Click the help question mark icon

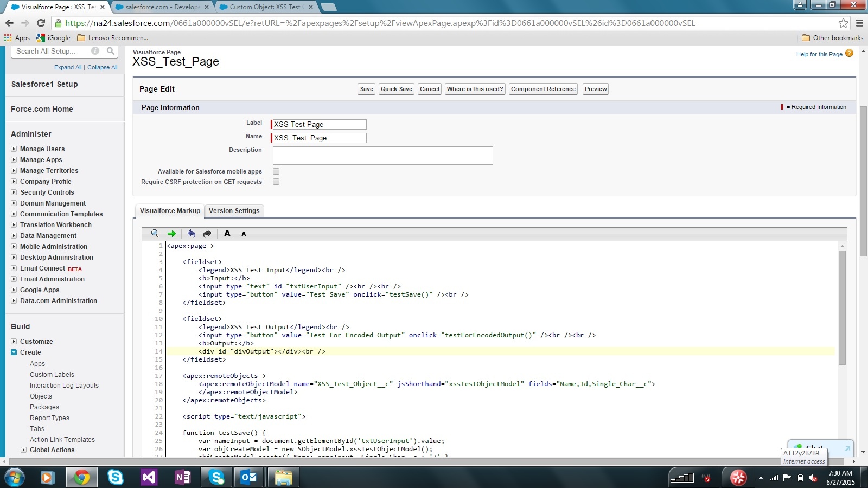pyautogui.click(x=849, y=53)
